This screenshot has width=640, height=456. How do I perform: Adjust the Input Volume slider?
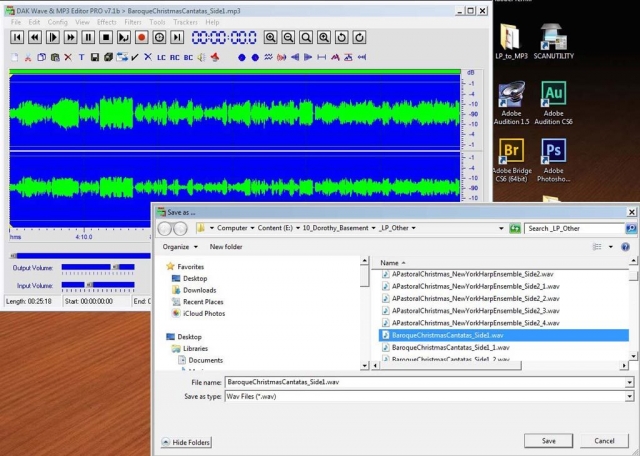[98, 285]
